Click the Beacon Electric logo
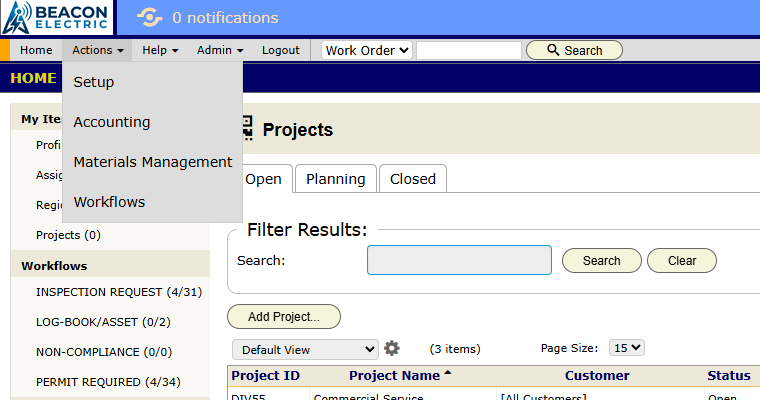This screenshot has height=400, width=760. 56,17
